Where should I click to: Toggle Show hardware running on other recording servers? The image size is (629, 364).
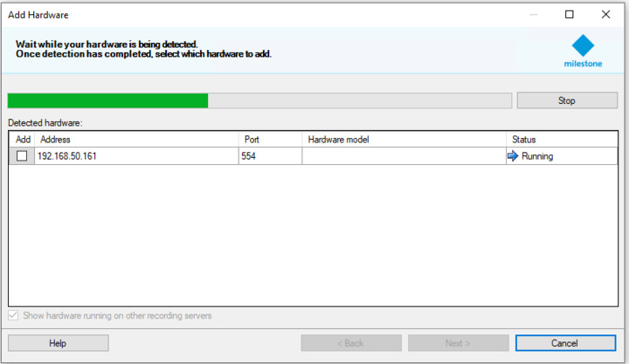click(12, 315)
